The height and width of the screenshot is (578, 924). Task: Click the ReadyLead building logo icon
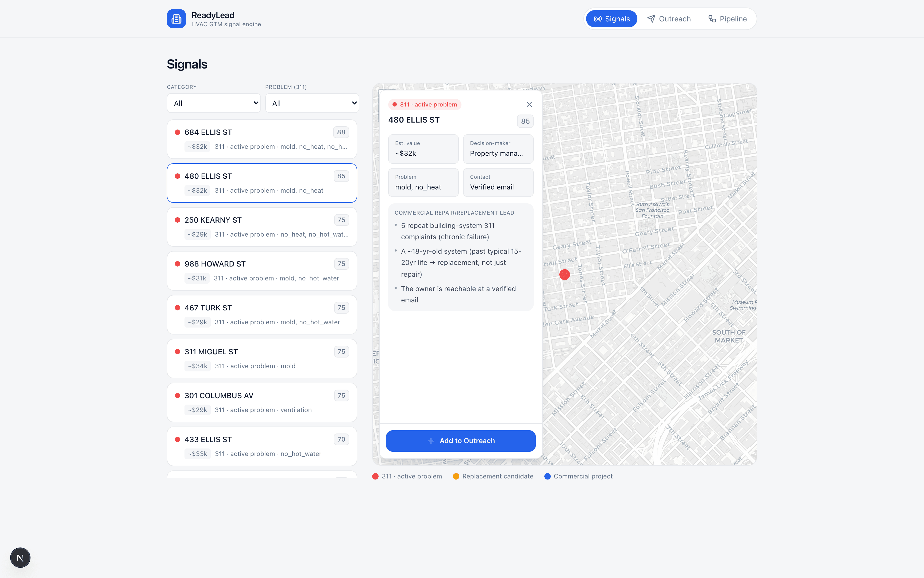pyautogui.click(x=176, y=19)
